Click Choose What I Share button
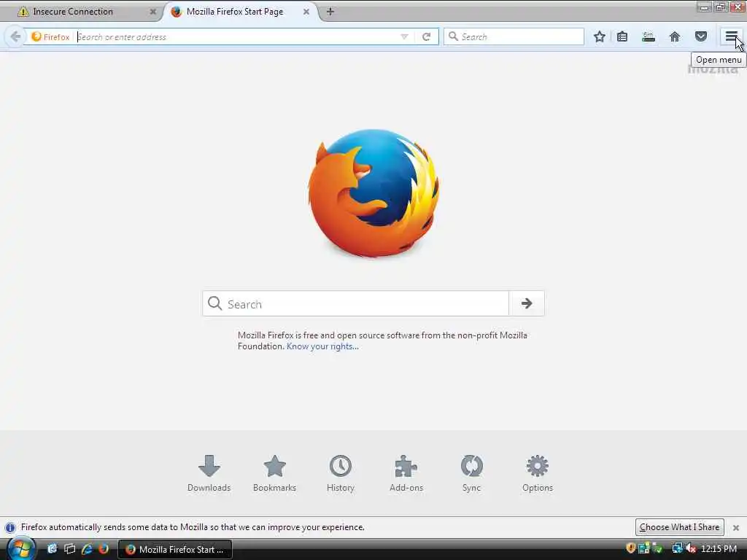747x560 pixels. coord(679,527)
